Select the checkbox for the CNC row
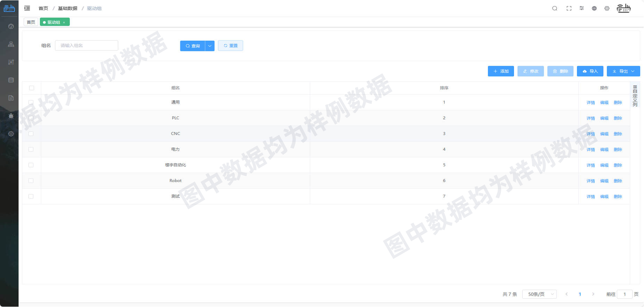Viewport: 644px width, 307px height. (x=31, y=134)
